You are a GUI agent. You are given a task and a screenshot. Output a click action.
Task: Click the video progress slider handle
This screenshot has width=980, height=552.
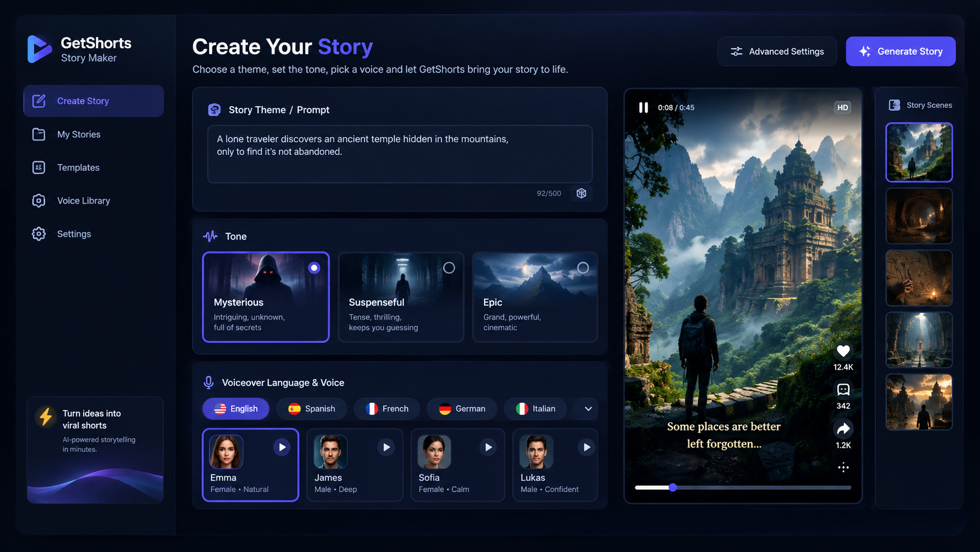pos(673,487)
